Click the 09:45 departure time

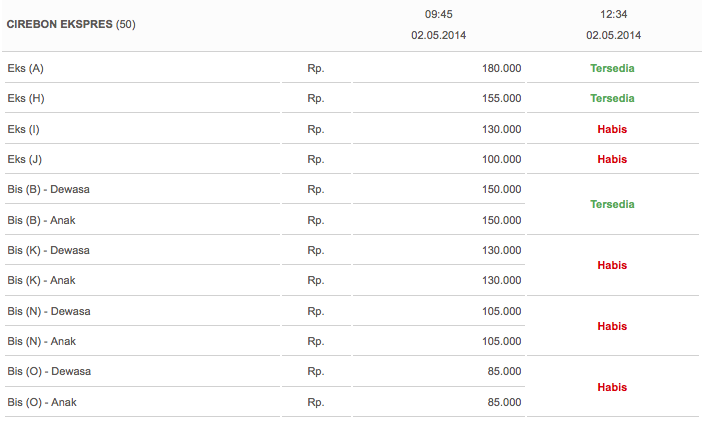coord(439,15)
